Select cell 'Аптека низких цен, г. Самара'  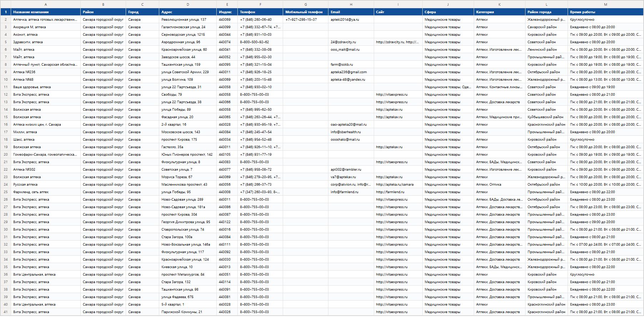[x=46, y=125]
